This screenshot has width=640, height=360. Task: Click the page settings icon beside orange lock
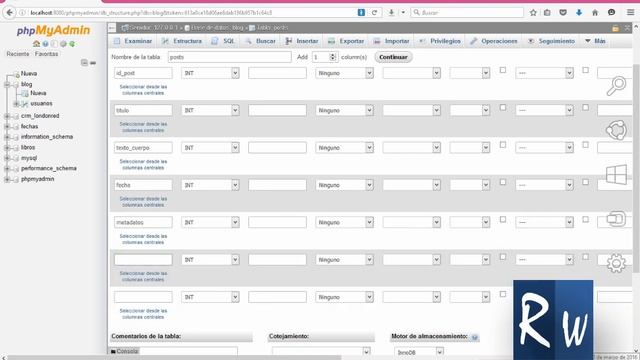[628, 28]
